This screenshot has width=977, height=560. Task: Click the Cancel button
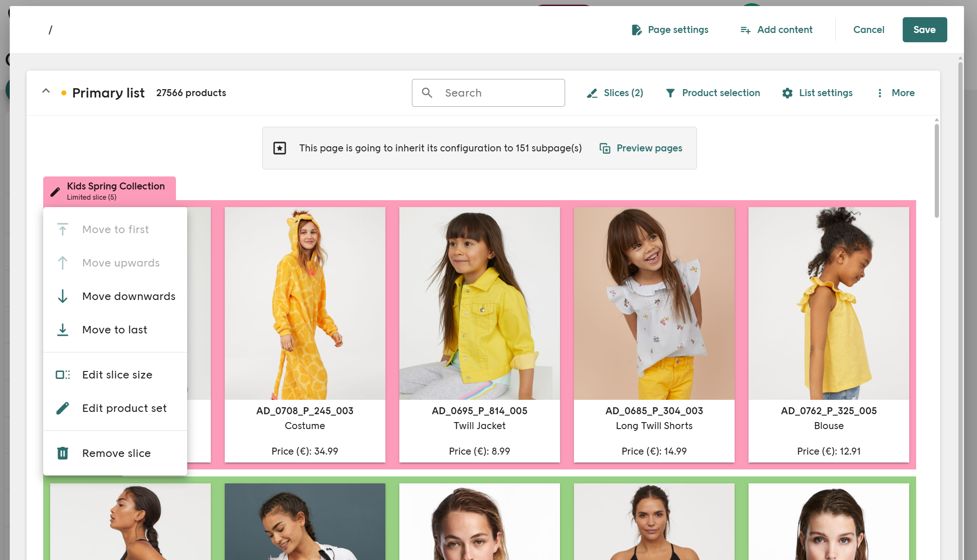click(868, 30)
